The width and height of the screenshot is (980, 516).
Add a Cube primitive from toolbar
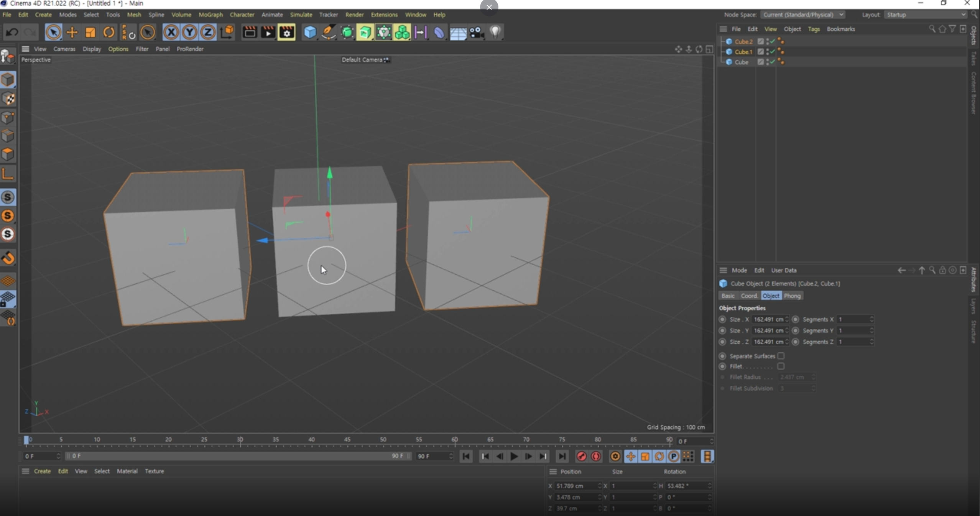tap(309, 33)
